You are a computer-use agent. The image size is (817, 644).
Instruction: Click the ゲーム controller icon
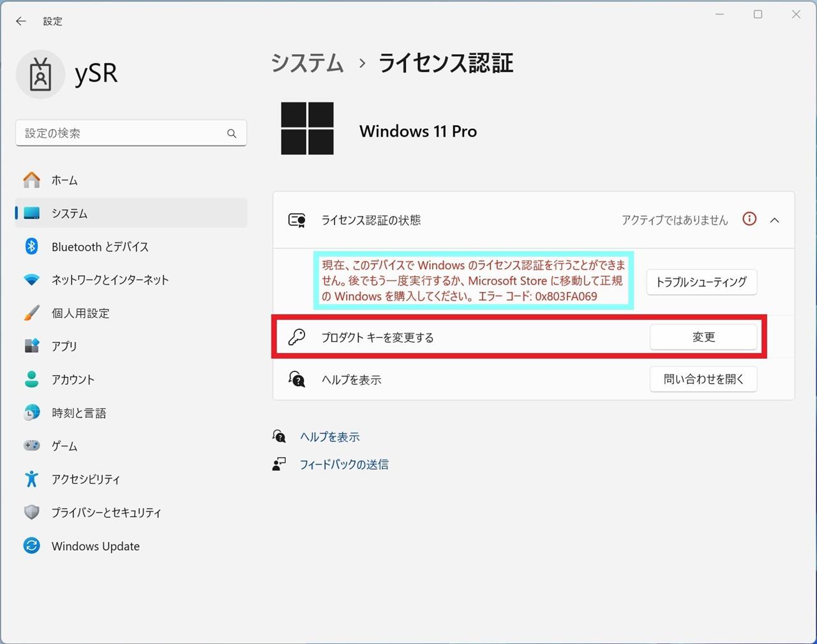tap(31, 446)
